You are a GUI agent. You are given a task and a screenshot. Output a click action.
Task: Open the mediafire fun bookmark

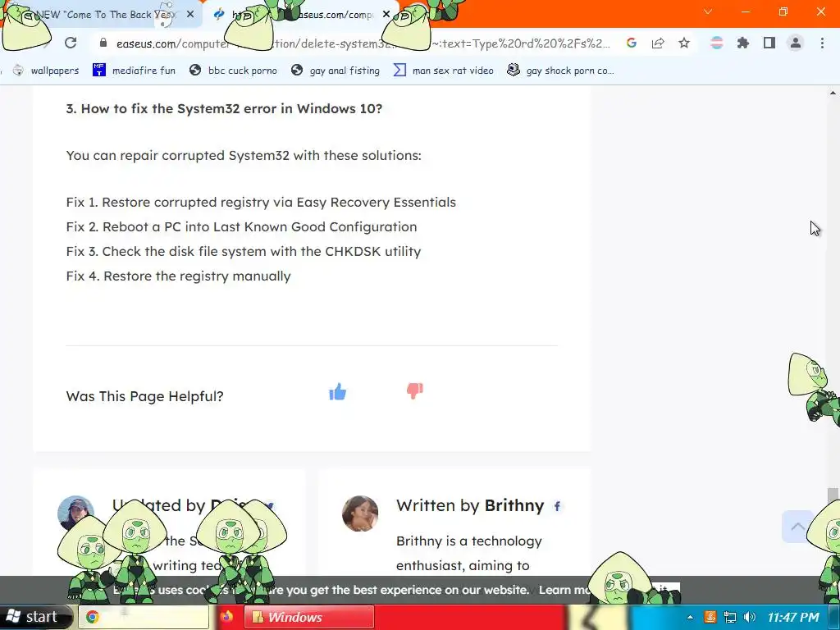(x=134, y=71)
